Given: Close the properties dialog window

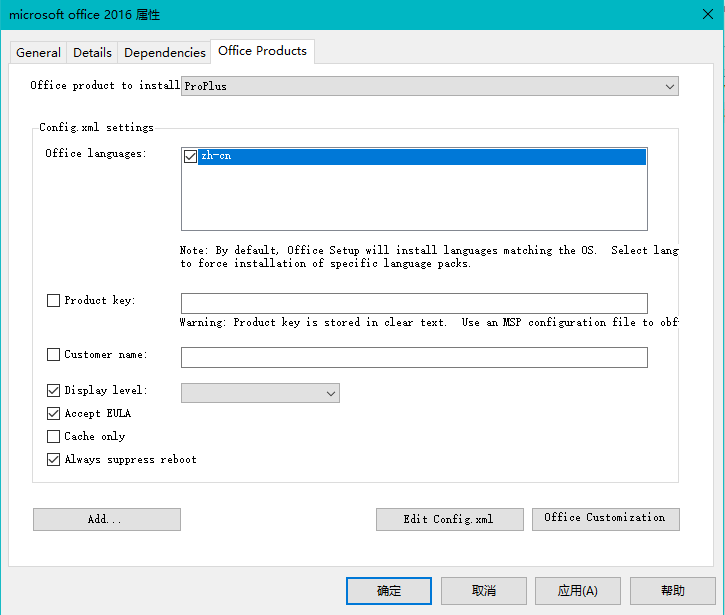Looking at the screenshot, I should pyautogui.click(x=708, y=14).
